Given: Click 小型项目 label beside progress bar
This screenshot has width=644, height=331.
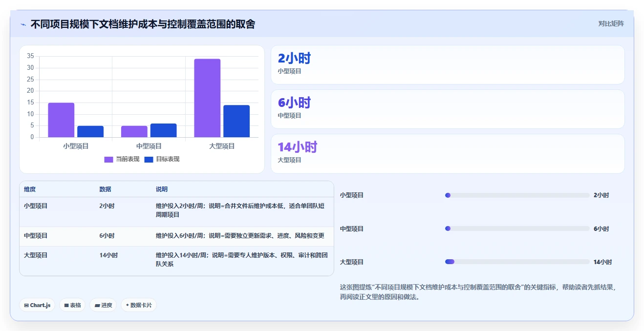Looking at the screenshot, I should pyautogui.click(x=352, y=195).
